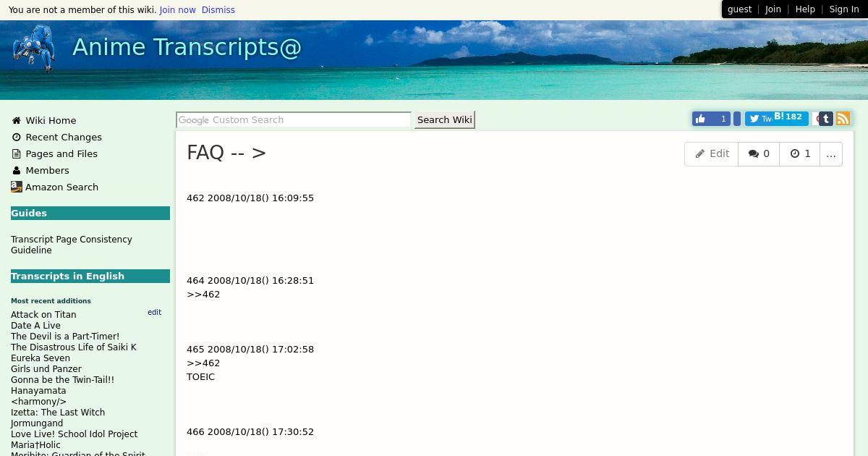Open the Jormungand transcript
This screenshot has width=868, height=456.
point(37,423)
